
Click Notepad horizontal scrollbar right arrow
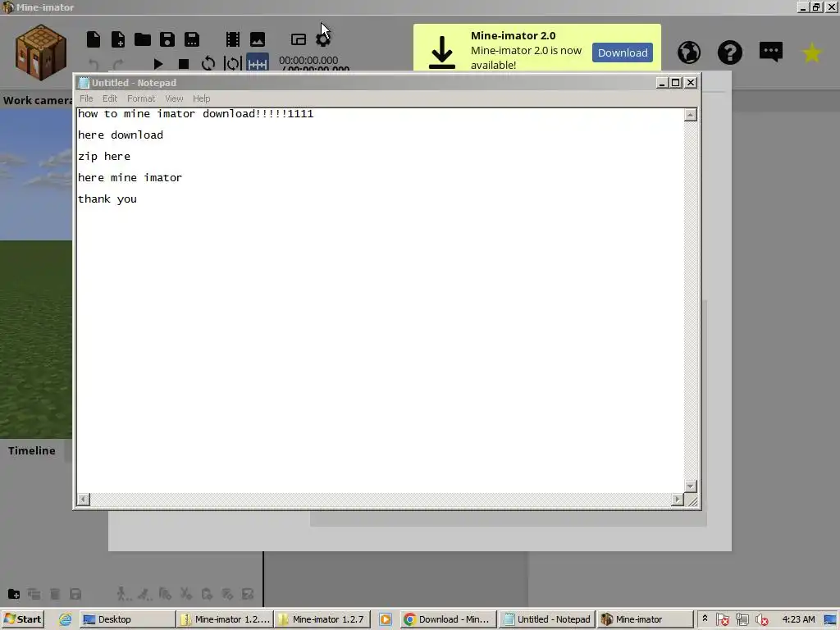[678, 500]
